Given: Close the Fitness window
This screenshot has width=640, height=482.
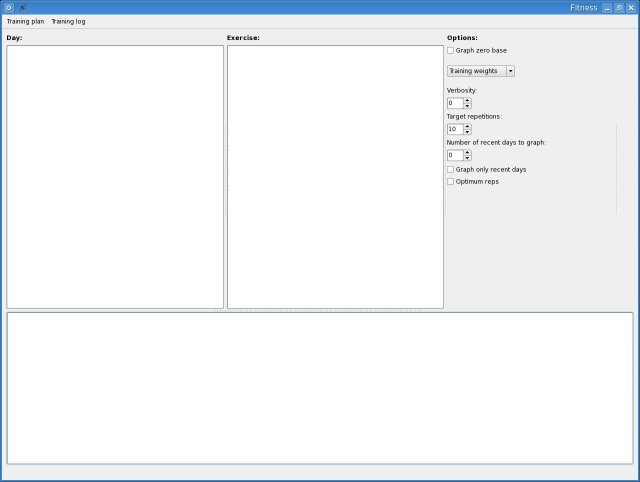Looking at the screenshot, I should tap(631, 7).
